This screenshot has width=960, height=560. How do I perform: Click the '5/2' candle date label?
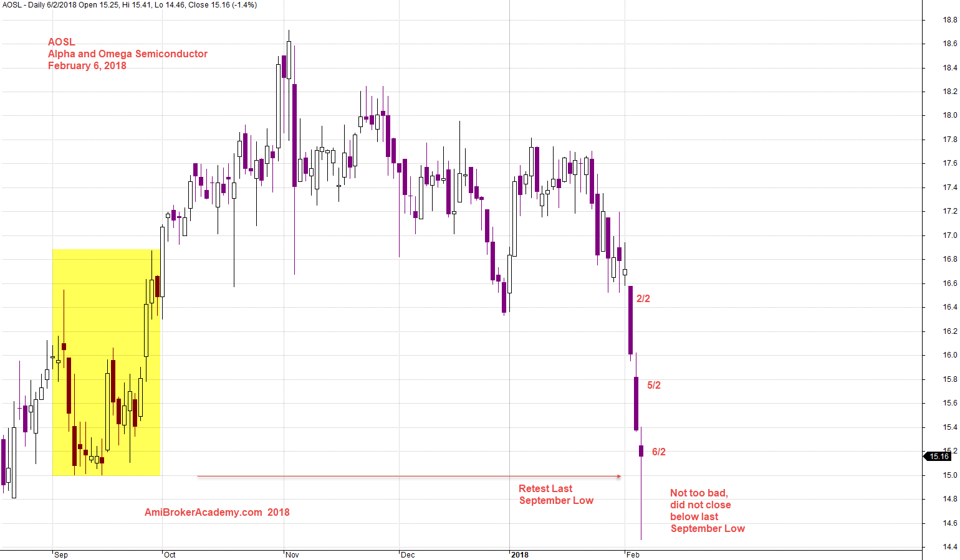[654, 386]
